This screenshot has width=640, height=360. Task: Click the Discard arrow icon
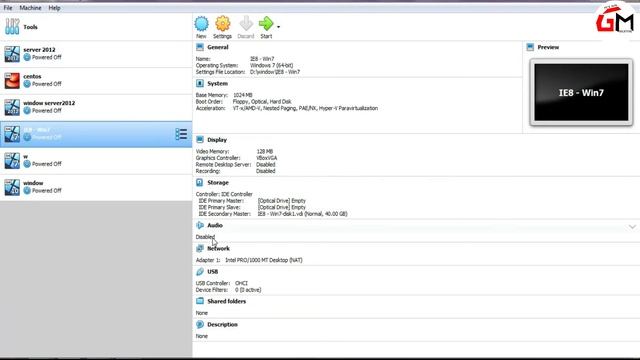click(246, 24)
